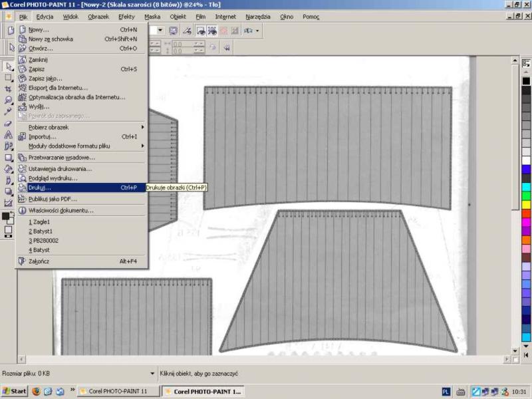Click the New document toolbar icon

[x=11, y=31]
